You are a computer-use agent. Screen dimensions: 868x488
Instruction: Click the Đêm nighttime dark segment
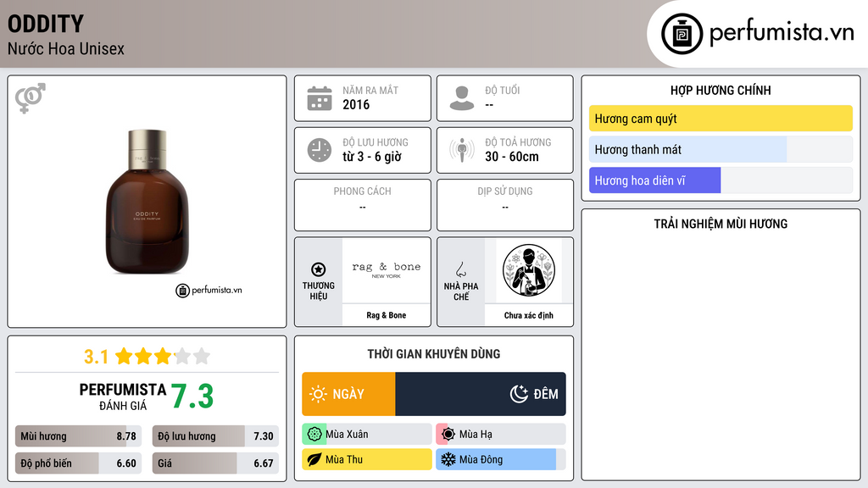pos(481,394)
